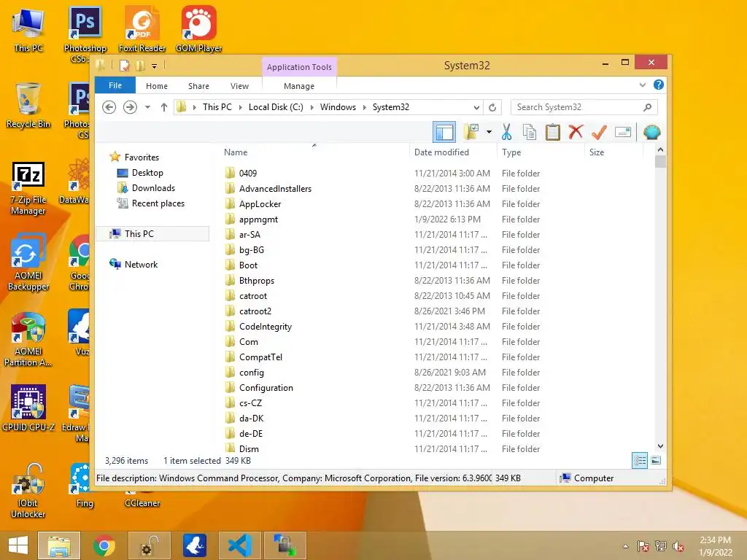The height and width of the screenshot is (560, 747).
Task: Click the Copy icon in the toolbar
Action: click(530, 132)
